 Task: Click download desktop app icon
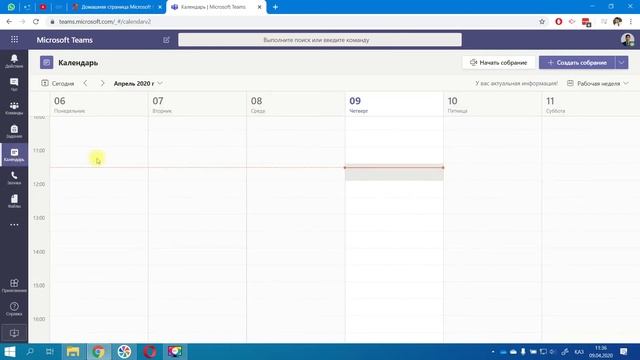tap(14, 333)
